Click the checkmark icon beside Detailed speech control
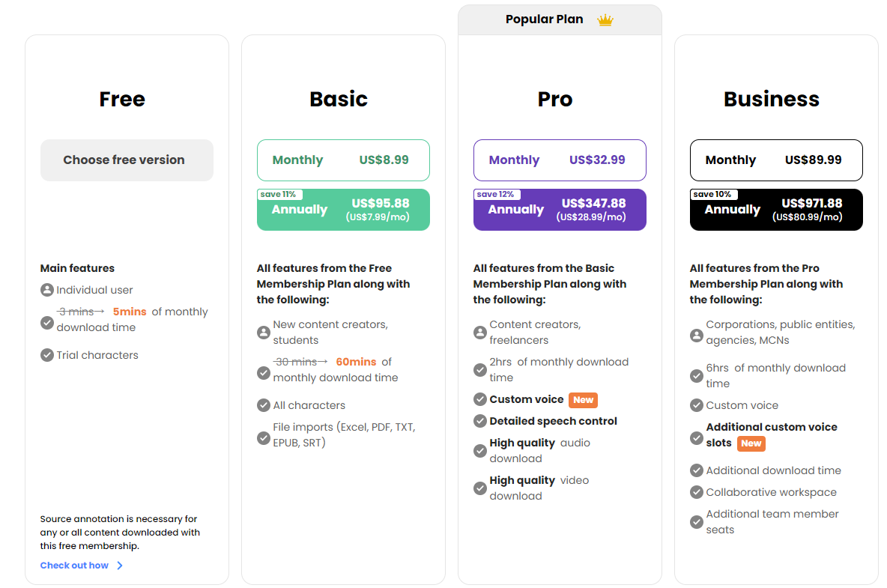887x588 pixels. (480, 421)
